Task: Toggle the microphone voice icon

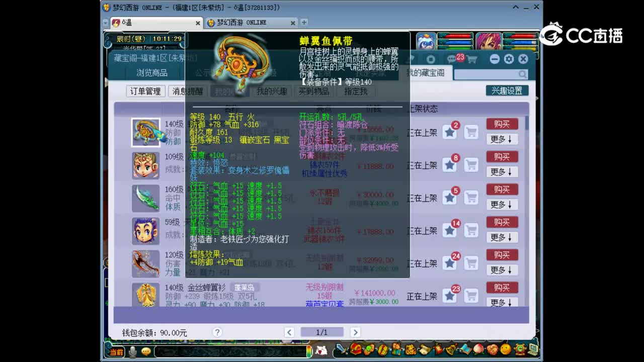Action: (132, 351)
